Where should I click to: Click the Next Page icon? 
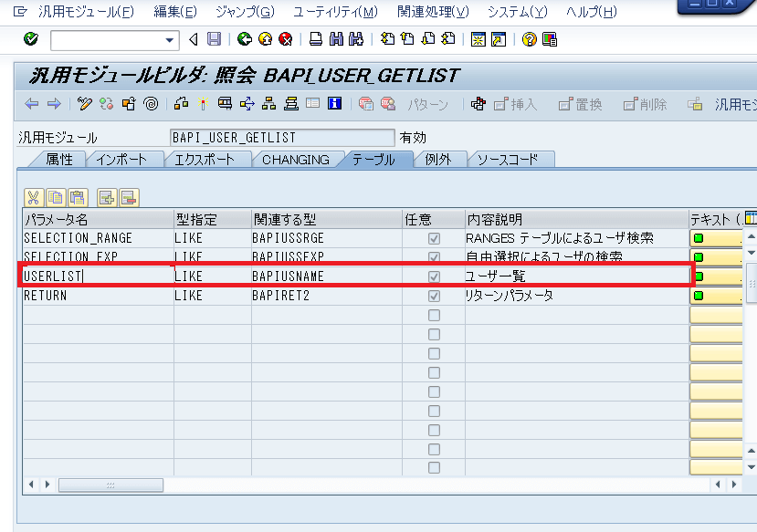(x=428, y=39)
